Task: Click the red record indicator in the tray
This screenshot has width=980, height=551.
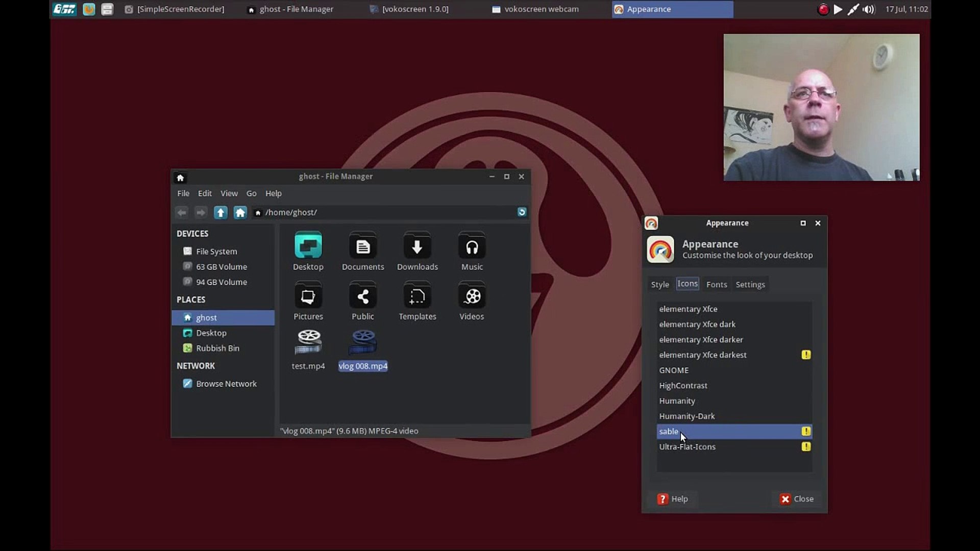Action: (823, 9)
